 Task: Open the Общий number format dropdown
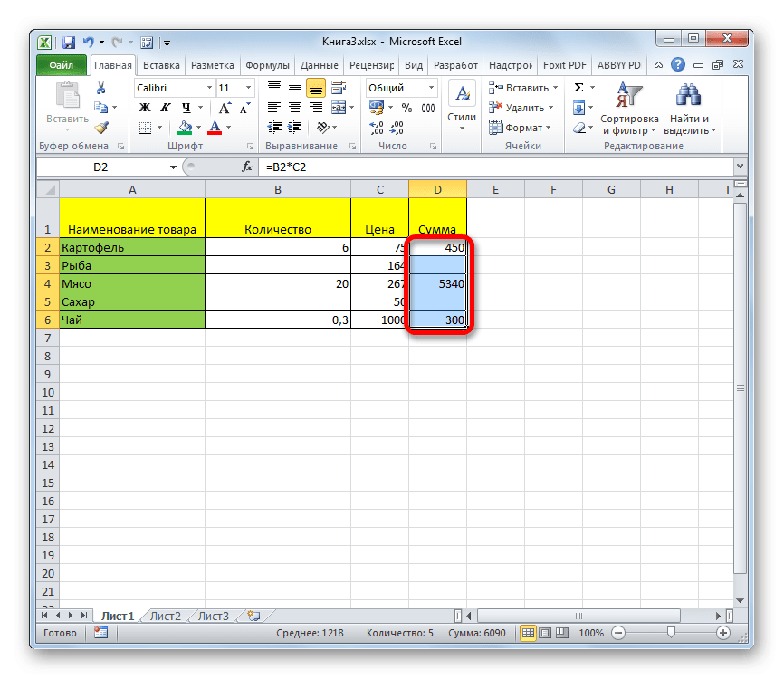(x=431, y=88)
